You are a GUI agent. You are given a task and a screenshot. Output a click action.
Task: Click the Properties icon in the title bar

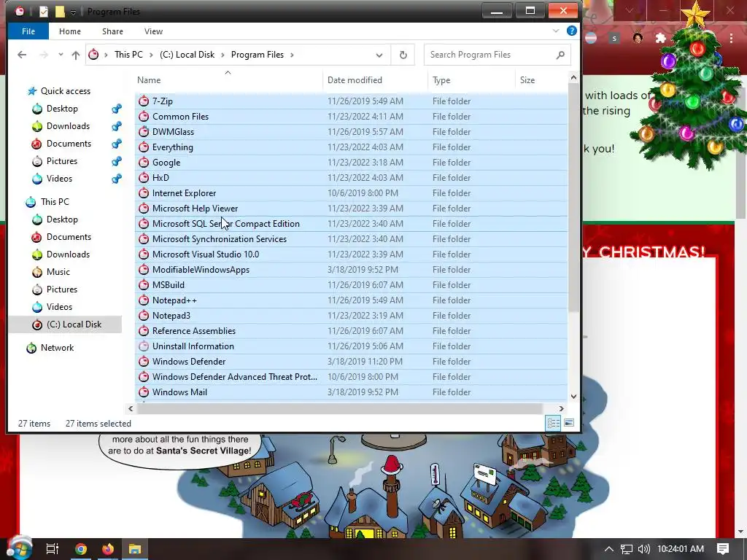point(43,12)
